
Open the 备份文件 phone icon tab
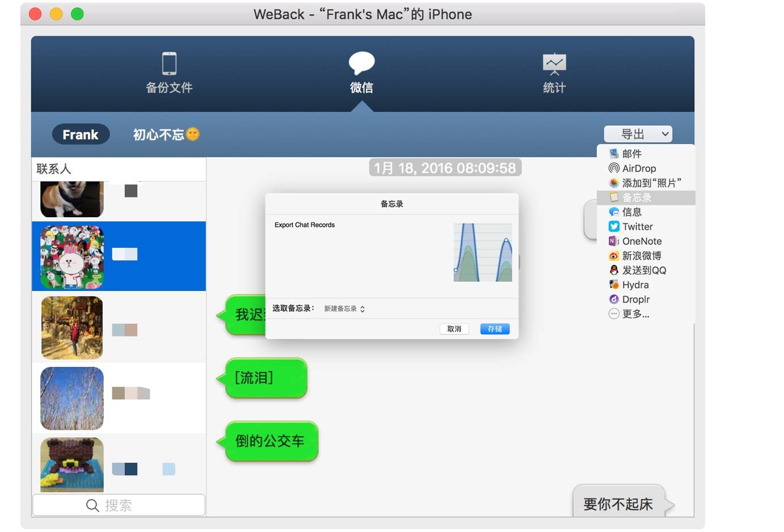point(169,73)
